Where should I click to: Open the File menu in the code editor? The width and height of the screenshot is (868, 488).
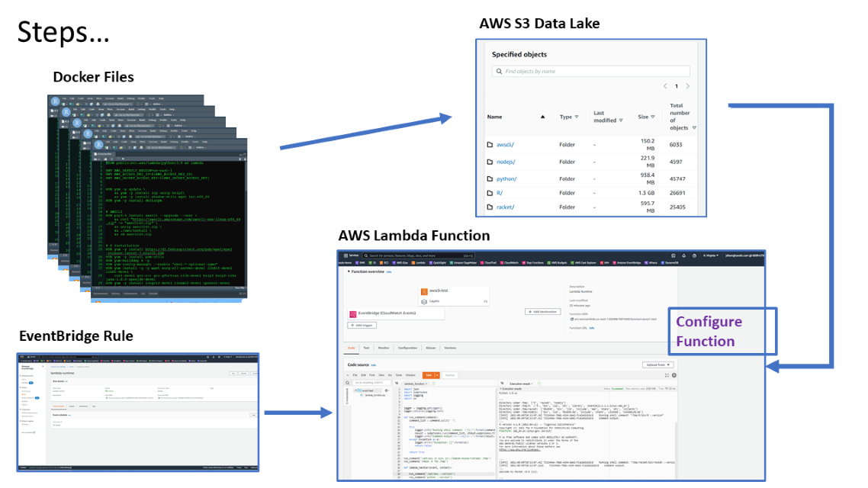tap(353, 376)
